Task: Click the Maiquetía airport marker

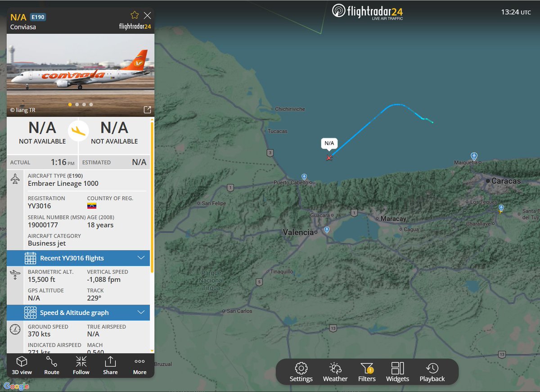Action: (x=473, y=156)
